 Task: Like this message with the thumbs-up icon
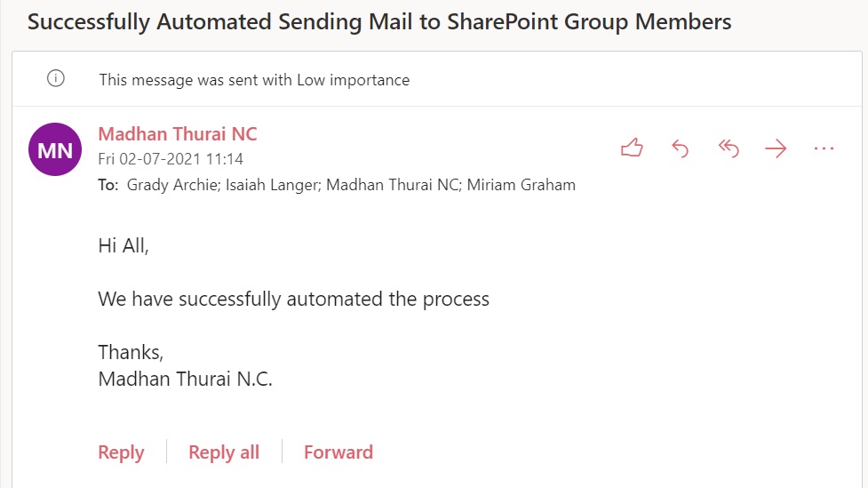(x=632, y=148)
